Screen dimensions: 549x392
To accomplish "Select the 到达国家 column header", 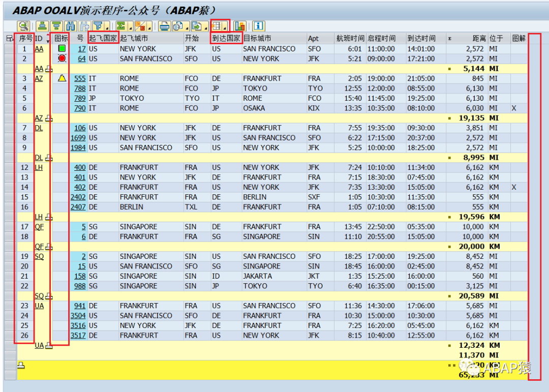I will pos(226,38).
